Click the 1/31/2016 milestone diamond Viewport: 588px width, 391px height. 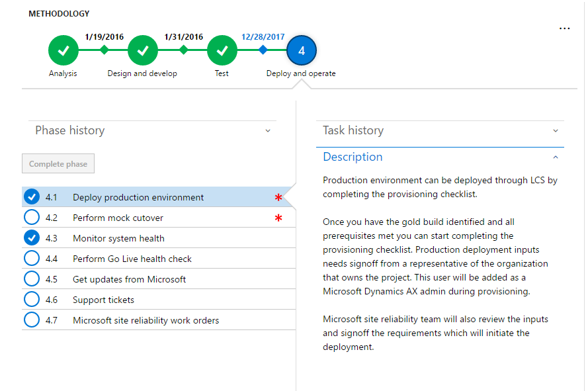[x=183, y=50]
